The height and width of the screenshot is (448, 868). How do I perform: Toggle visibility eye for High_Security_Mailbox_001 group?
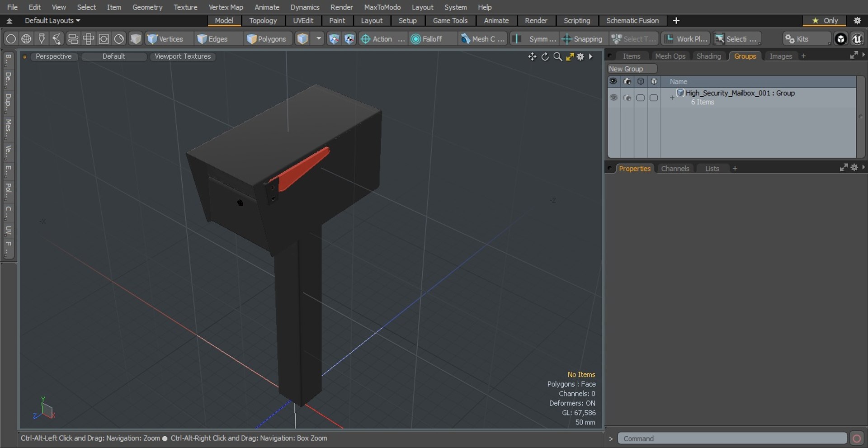613,98
